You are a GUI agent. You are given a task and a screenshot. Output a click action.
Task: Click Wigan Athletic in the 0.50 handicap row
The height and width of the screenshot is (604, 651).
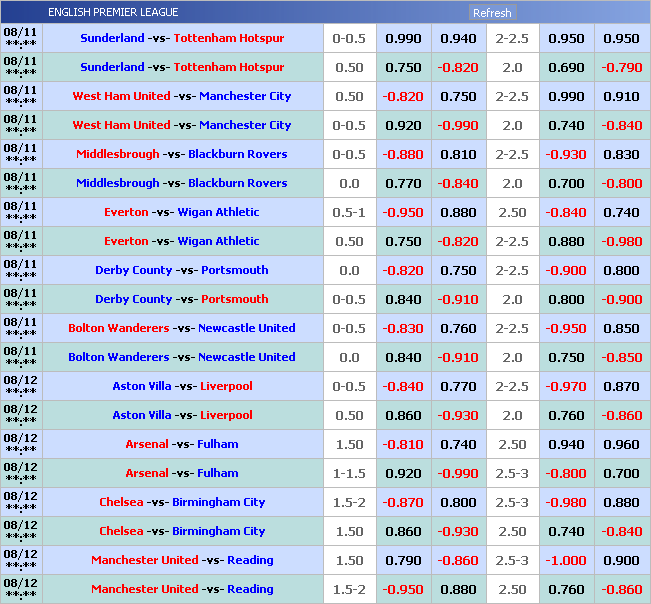click(218, 242)
